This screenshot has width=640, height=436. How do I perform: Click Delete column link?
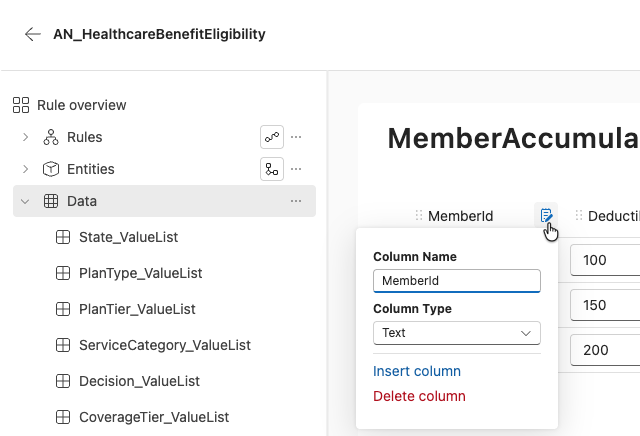pos(419,396)
